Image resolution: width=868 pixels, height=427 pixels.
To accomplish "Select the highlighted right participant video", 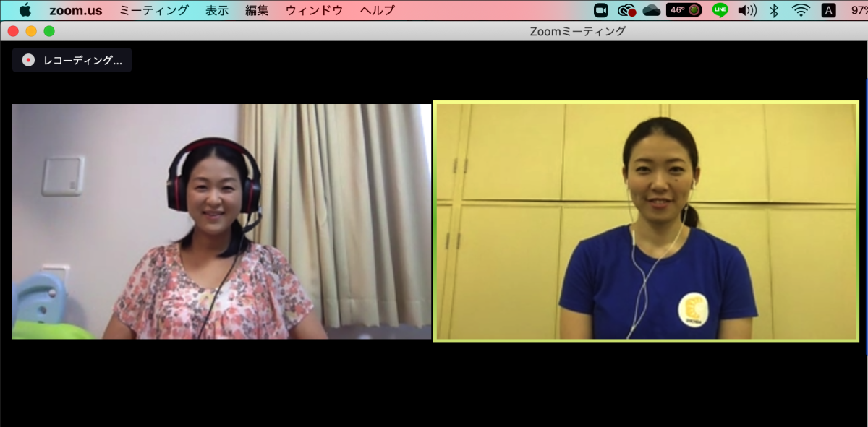I will point(646,222).
